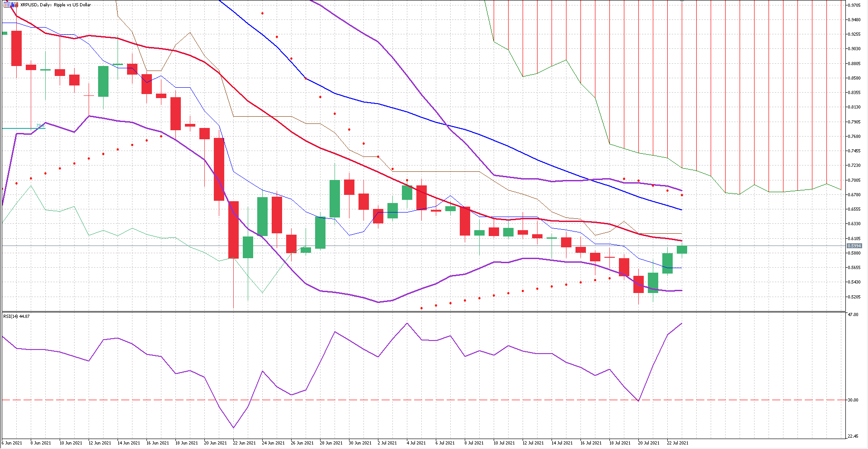Image resolution: width=868 pixels, height=449 pixels.
Task: Click the 47.00 RSI scale value
Action: [x=853, y=315]
